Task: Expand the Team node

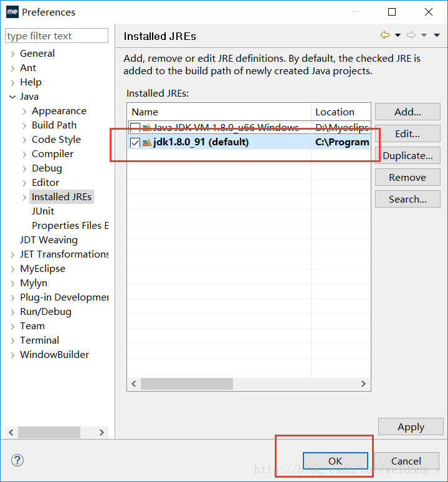Action: tap(12, 327)
